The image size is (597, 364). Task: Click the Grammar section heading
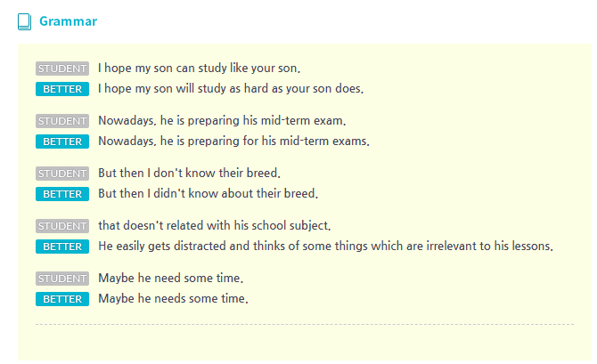pyautogui.click(x=68, y=21)
